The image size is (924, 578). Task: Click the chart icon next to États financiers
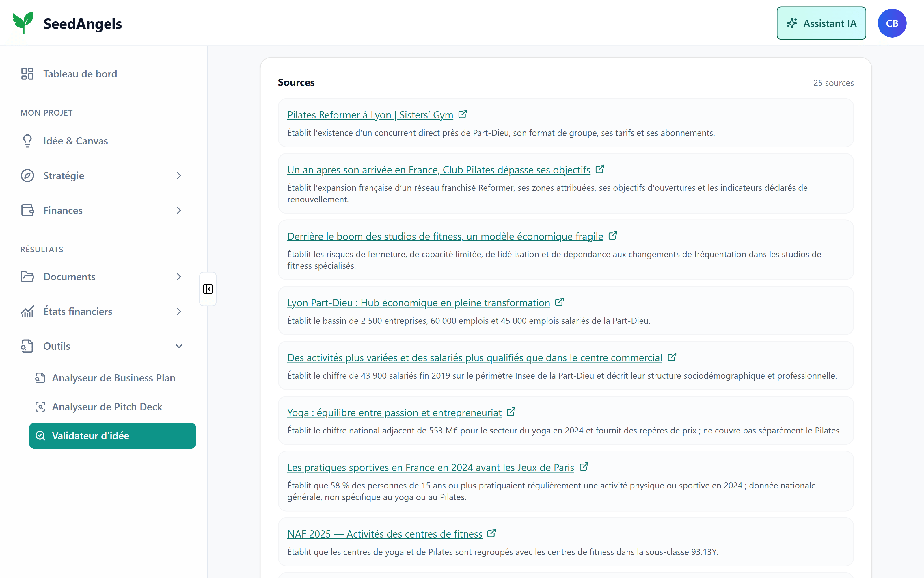(x=27, y=312)
